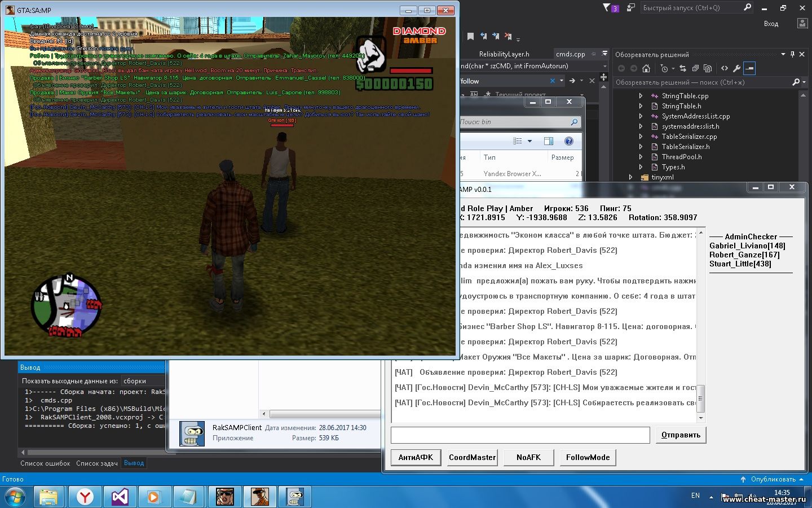Image resolution: width=812 pixels, height=508 pixels.
Task: Click the Help icon in Explorer window
Action: coord(568,141)
